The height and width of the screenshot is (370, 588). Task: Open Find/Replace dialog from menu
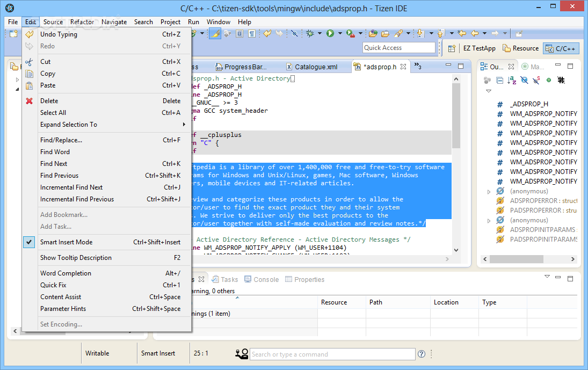106,140
